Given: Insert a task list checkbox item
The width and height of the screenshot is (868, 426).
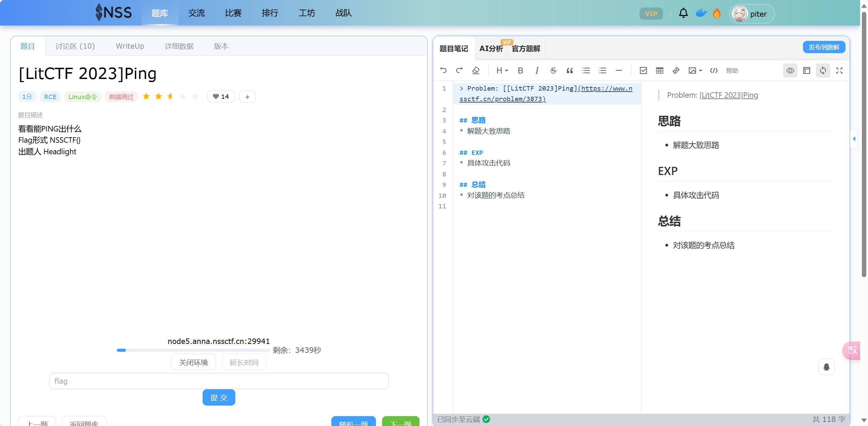Looking at the screenshot, I should pos(643,70).
